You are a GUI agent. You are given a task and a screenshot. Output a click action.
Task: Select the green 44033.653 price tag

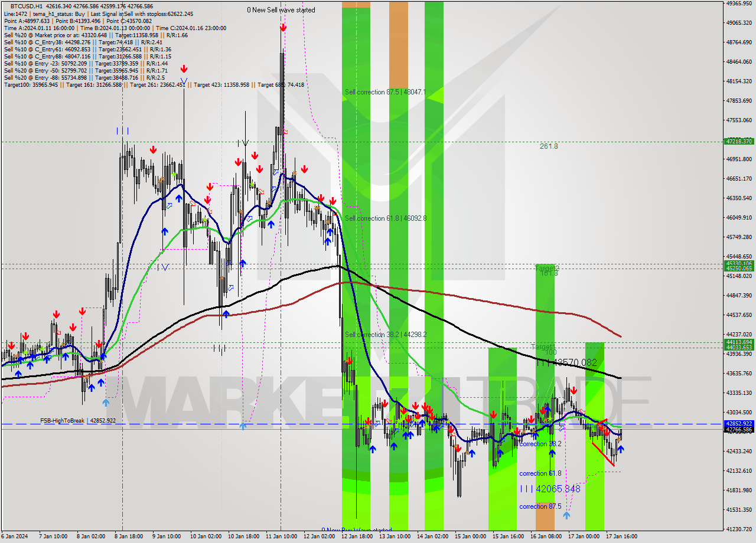point(739,348)
